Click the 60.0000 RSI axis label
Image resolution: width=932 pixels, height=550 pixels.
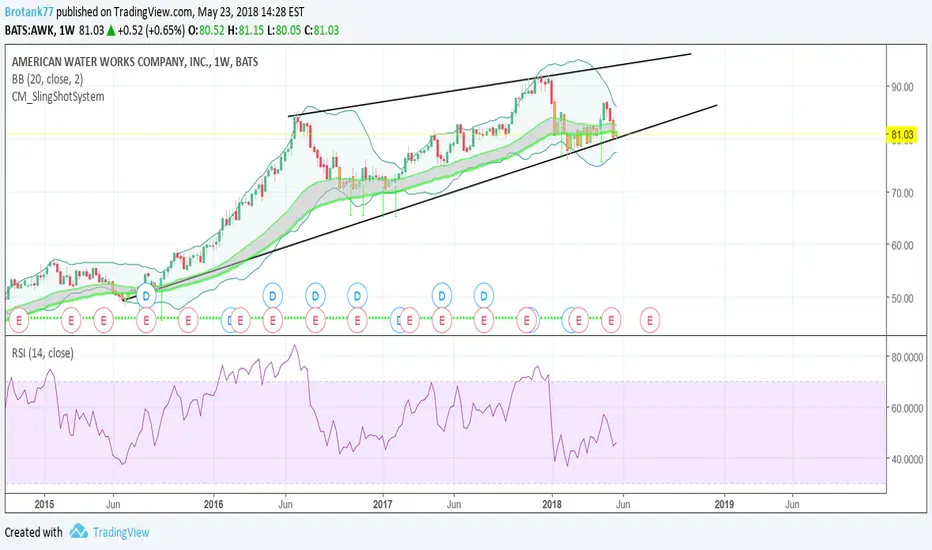(906, 408)
